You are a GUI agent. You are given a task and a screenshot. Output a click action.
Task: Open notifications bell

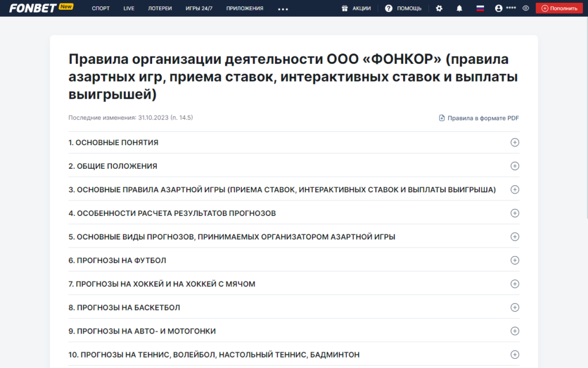[459, 8]
